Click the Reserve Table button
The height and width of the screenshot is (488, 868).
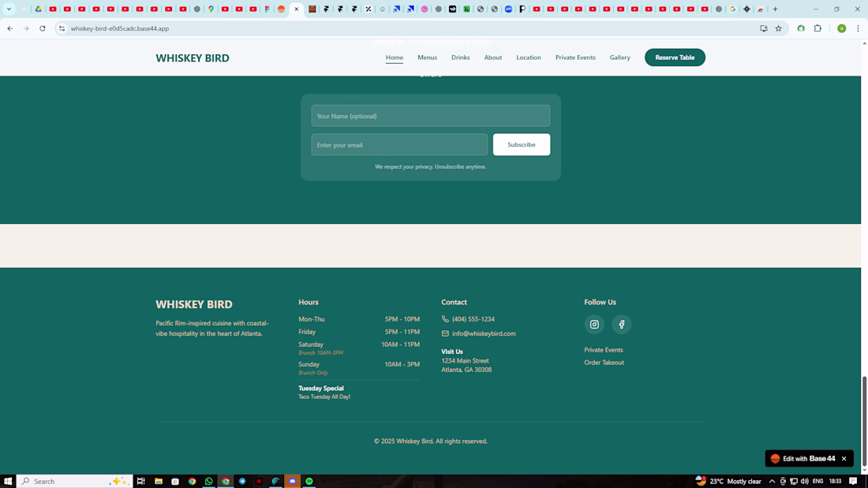coord(675,58)
